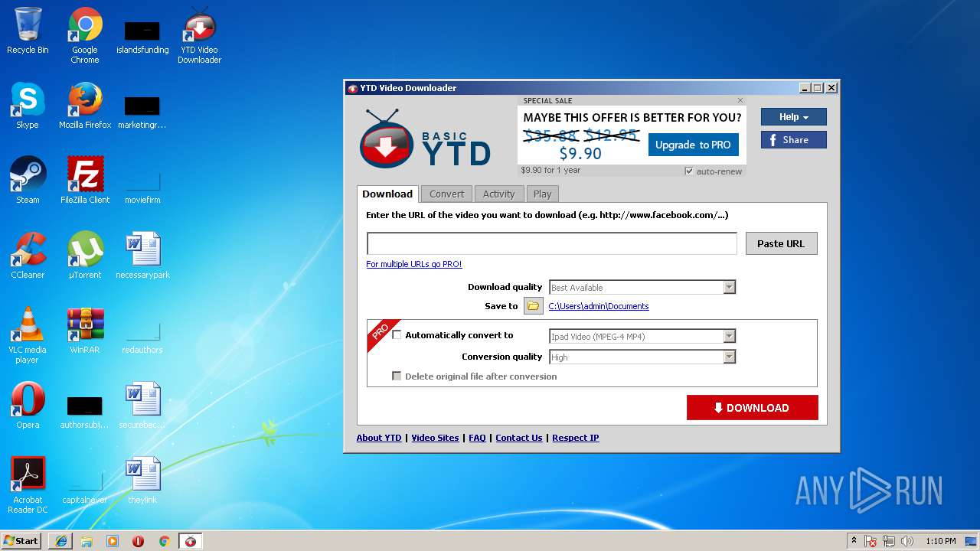Expand the Help dropdown button

click(794, 117)
